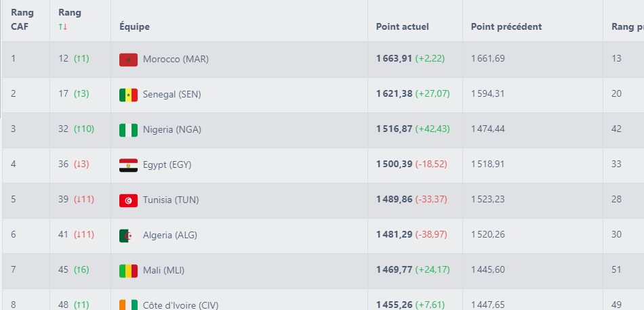
Task: Select Tunisia's rank change indicator ↓11
Action: 84,200
